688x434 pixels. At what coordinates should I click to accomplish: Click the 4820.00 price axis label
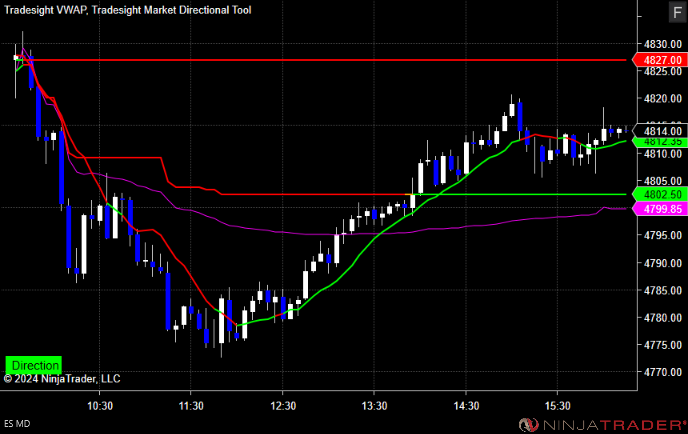pyautogui.click(x=663, y=99)
